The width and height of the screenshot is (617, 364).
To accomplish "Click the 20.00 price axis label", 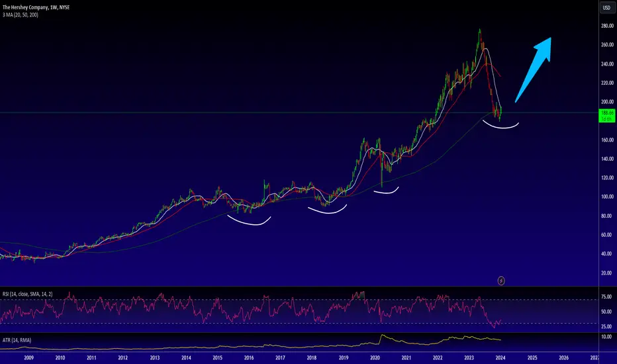I will (x=608, y=273).
